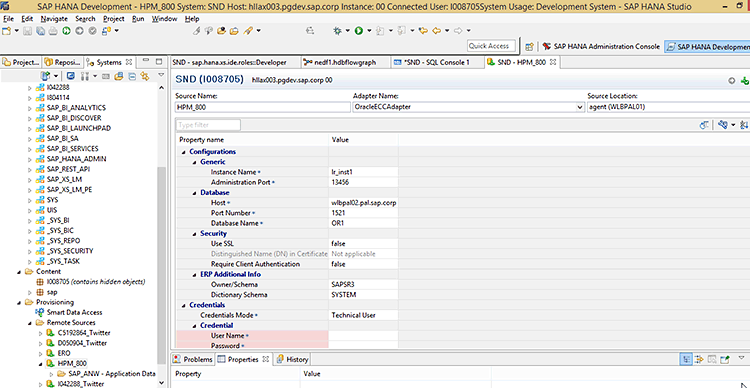Collapse the Configurations section
Image resolution: width=750 pixels, height=388 pixels.
point(184,152)
